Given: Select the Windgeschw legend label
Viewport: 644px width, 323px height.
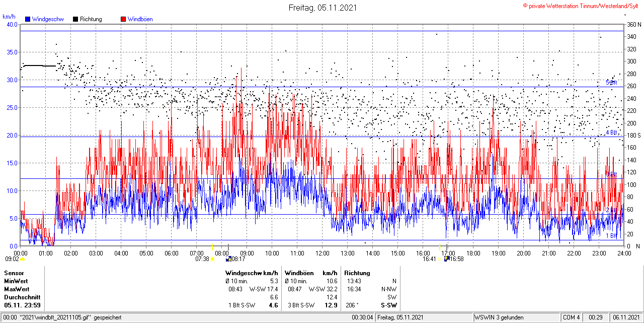Looking at the screenshot, I should pos(47,19).
